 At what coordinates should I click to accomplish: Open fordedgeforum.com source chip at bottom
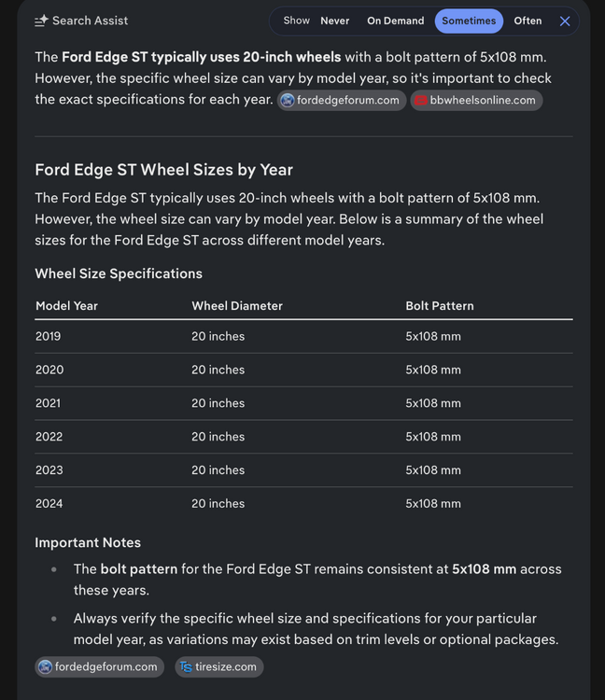pos(99,667)
